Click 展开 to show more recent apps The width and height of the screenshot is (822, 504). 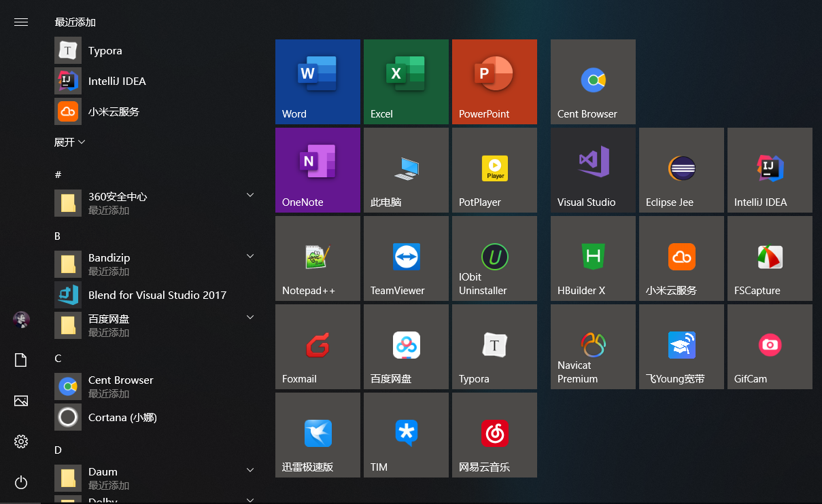70,142
